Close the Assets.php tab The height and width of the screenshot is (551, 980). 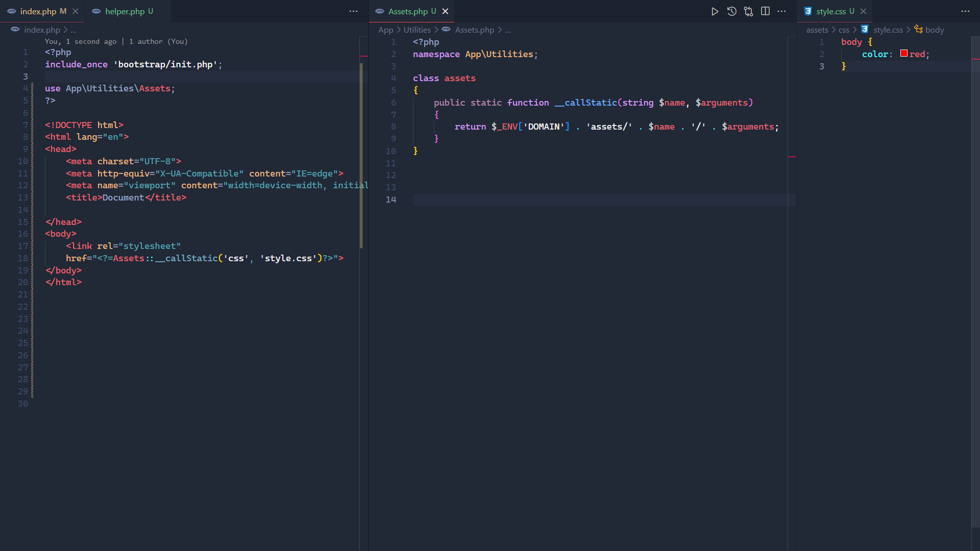(x=445, y=11)
